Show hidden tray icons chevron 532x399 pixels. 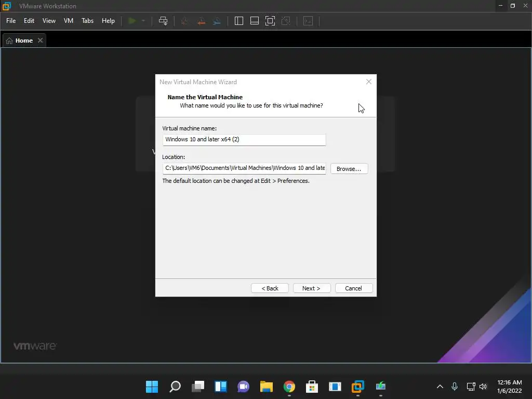(x=440, y=387)
